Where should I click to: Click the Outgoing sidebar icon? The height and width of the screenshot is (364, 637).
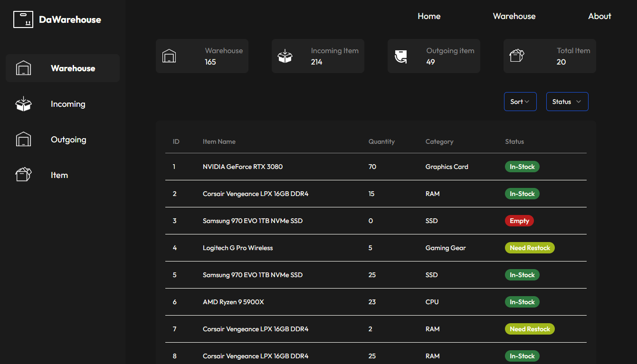pyautogui.click(x=23, y=140)
